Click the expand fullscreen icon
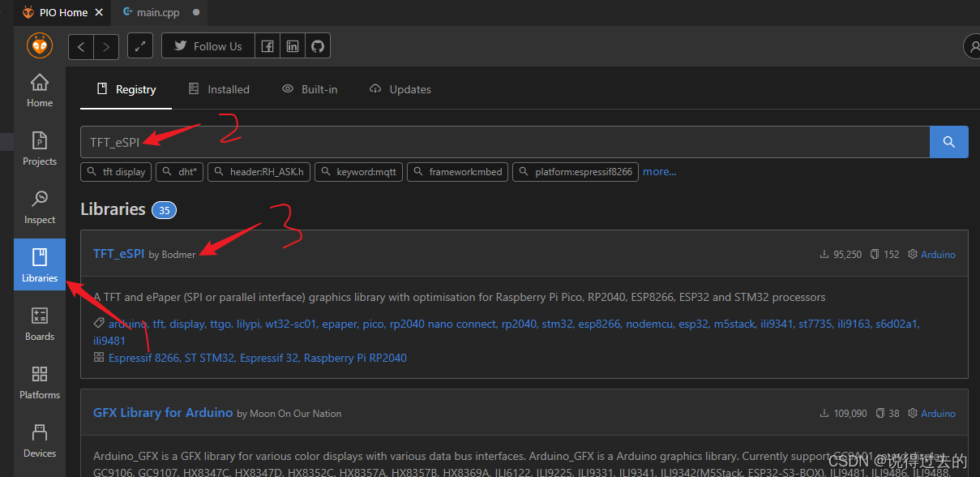The height and width of the screenshot is (477, 980). coord(141,46)
